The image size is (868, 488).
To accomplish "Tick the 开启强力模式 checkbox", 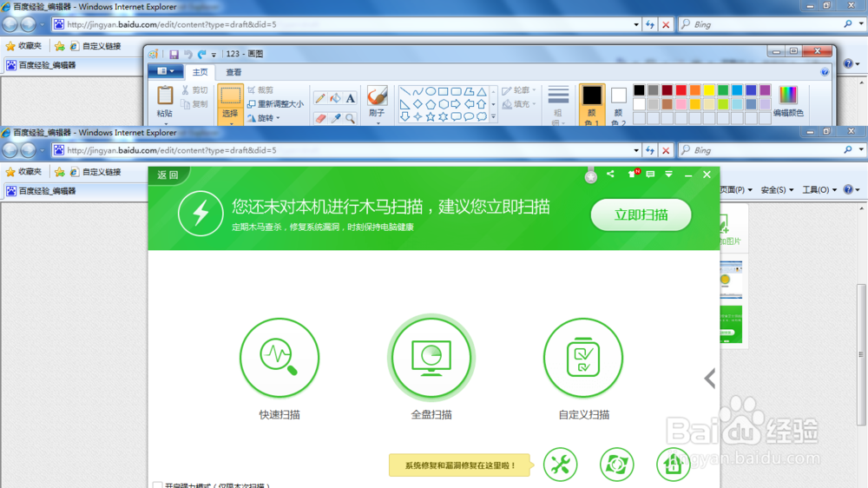I will click(158, 485).
